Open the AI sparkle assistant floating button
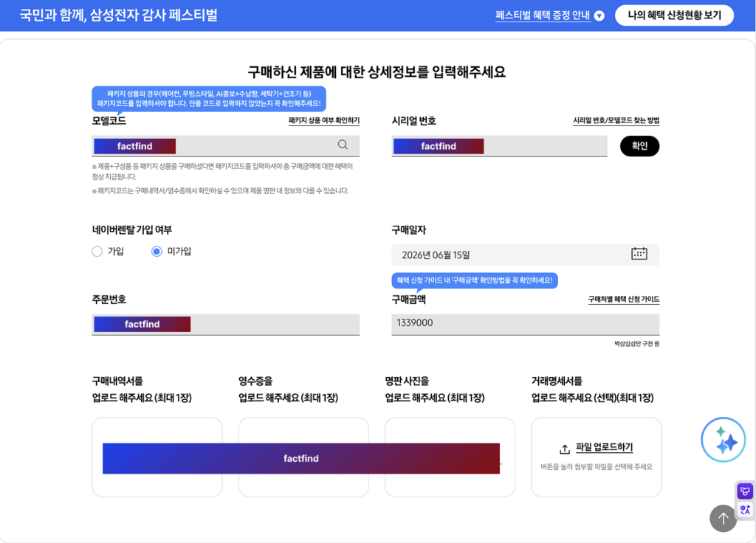This screenshot has width=756, height=543. 723,440
